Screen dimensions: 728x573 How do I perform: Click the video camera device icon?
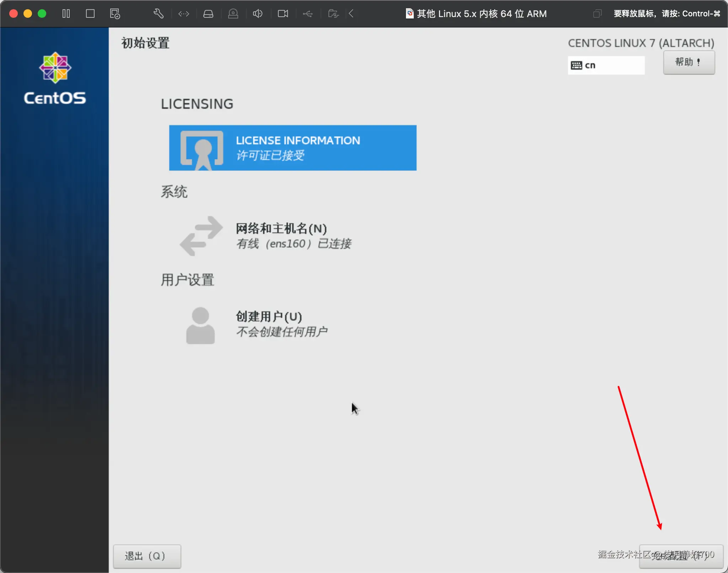tap(283, 14)
